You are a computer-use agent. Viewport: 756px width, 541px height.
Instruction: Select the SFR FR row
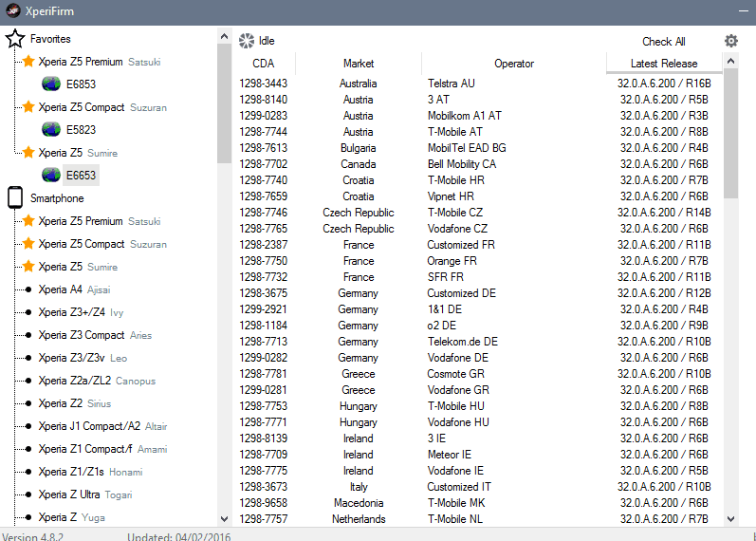click(478, 277)
